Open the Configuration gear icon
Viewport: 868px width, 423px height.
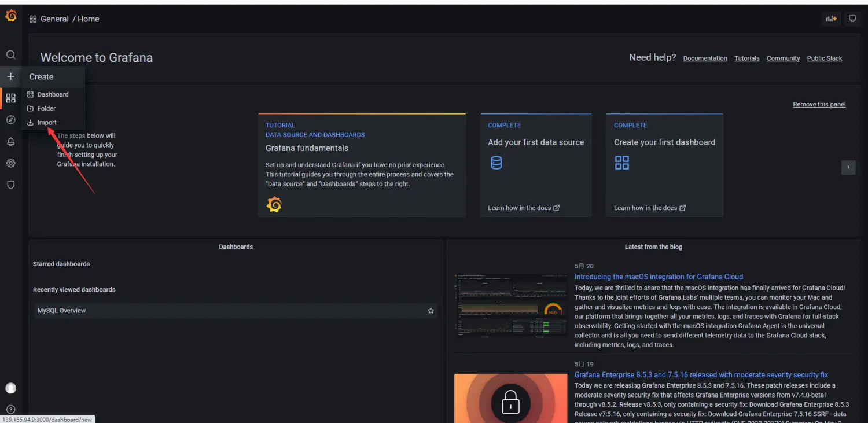tap(10, 163)
